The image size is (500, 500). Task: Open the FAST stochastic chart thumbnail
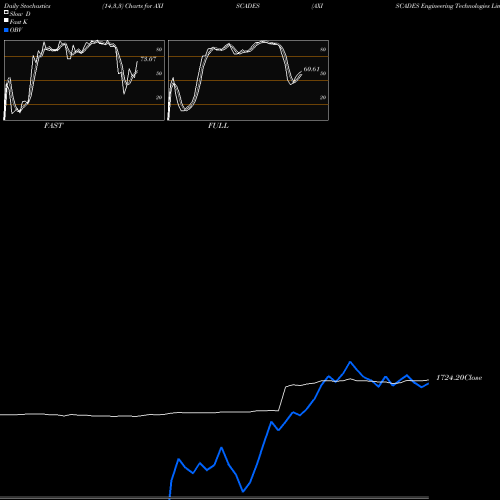point(84,80)
